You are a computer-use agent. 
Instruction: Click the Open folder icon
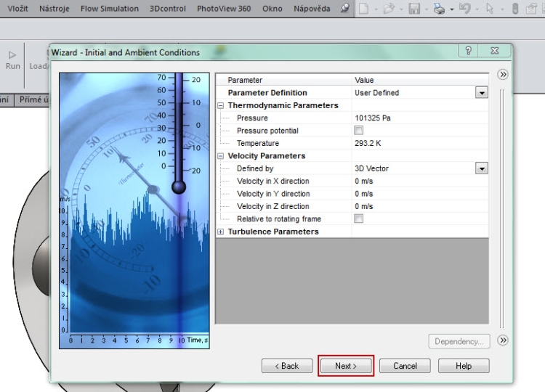tap(389, 8)
